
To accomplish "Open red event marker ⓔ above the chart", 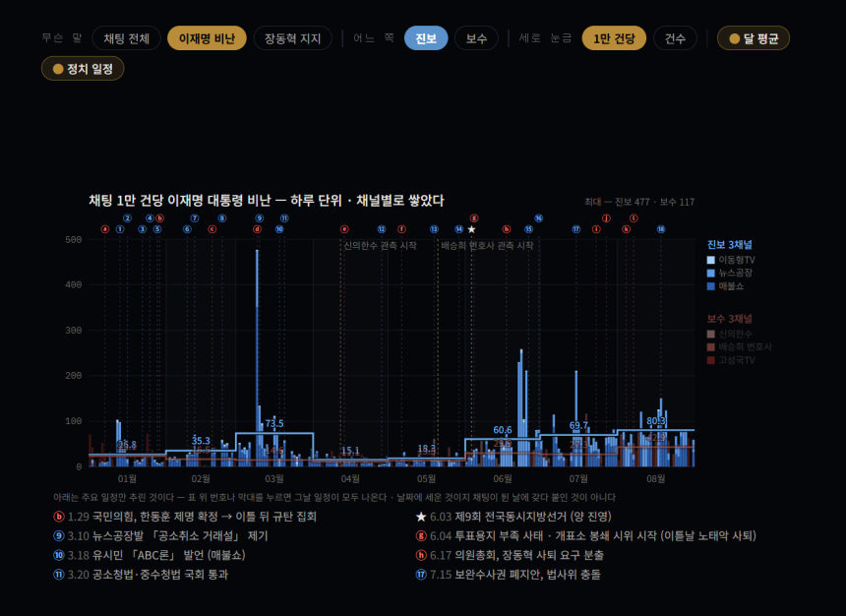I will coord(344,229).
